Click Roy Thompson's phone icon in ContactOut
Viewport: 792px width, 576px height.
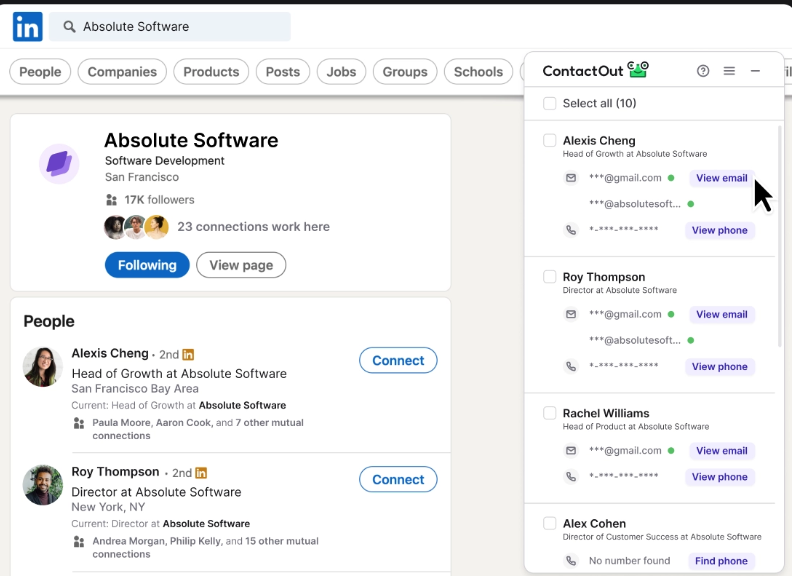(x=571, y=366)
